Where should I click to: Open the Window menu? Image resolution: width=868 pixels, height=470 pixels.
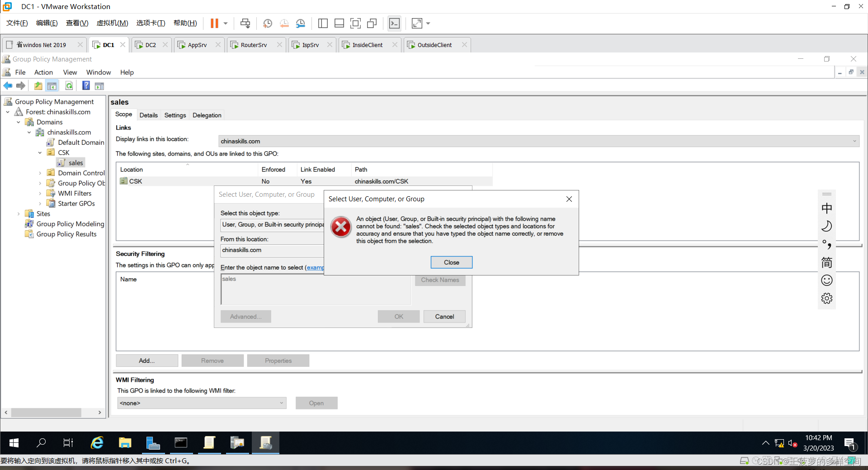point(99,72)
